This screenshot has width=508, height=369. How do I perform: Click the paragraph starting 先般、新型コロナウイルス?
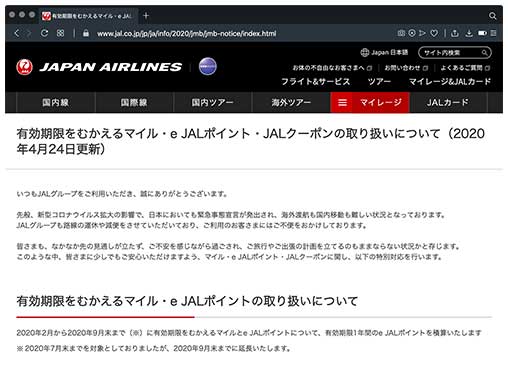[x=231, y=215]
